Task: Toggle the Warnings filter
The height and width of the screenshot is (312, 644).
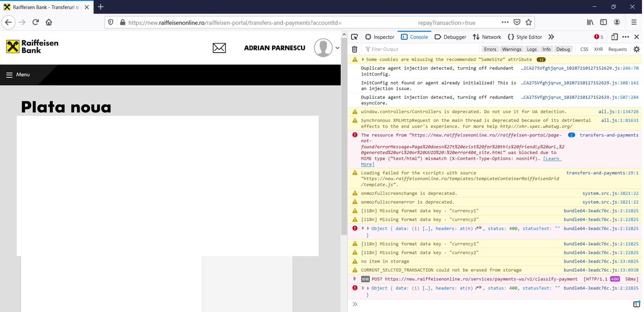Action: tap(511, 49)
